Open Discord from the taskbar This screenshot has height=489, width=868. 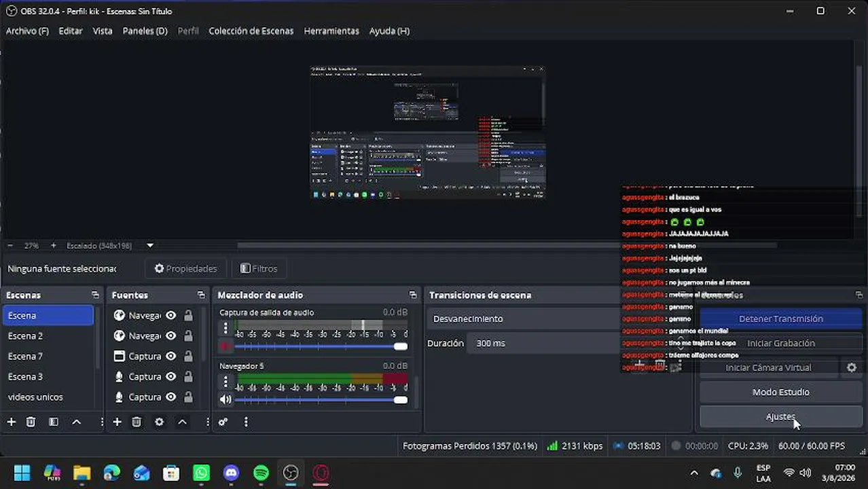click(232, 473)
